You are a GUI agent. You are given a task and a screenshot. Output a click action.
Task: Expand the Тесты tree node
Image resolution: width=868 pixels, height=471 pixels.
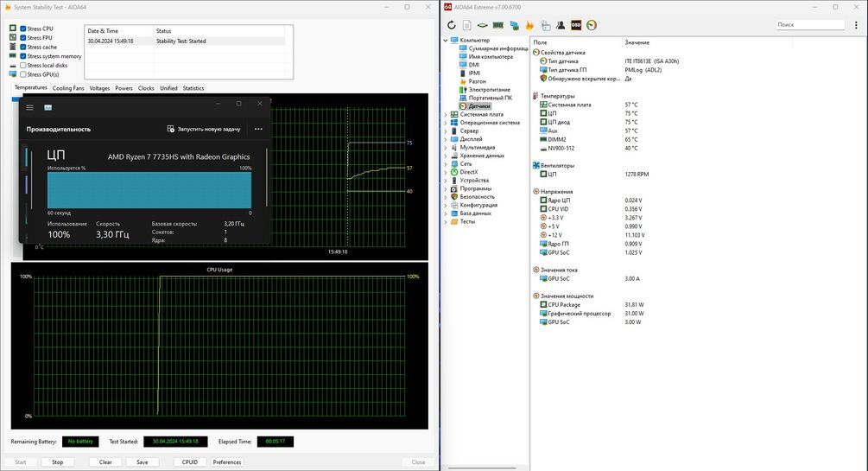coord(446,221)
